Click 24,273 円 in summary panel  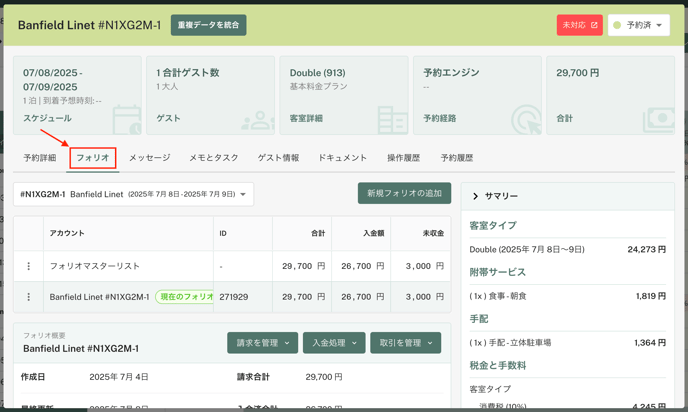(x=646, y=249)
